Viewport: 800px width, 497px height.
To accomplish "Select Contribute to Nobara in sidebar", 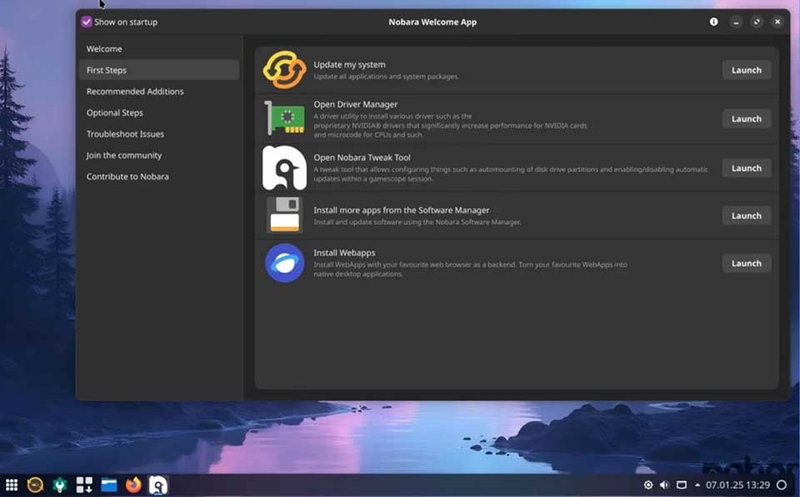I will pyautogui.click(x=159, y=177).
